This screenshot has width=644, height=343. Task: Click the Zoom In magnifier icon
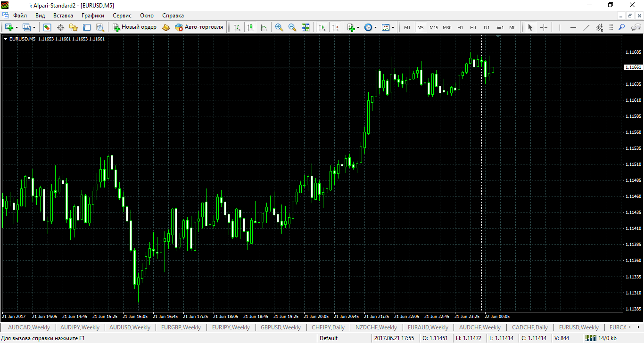click(x=279, y=27)
